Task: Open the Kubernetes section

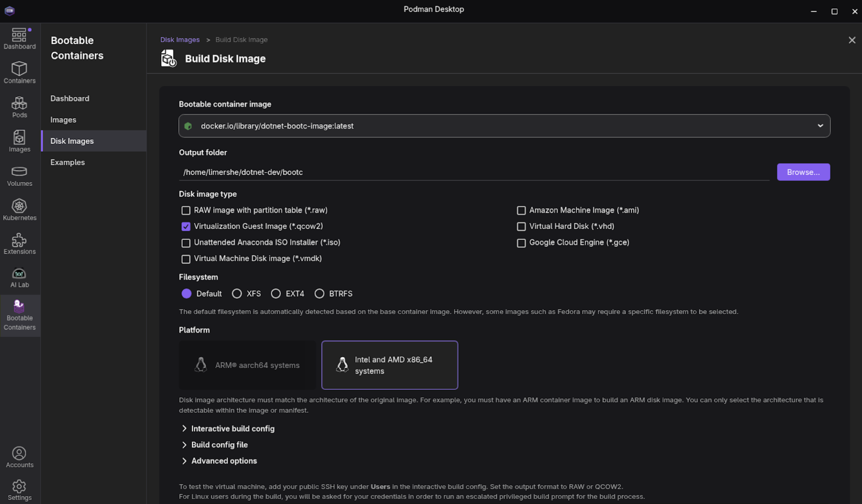Action: [x=19, y=210]
